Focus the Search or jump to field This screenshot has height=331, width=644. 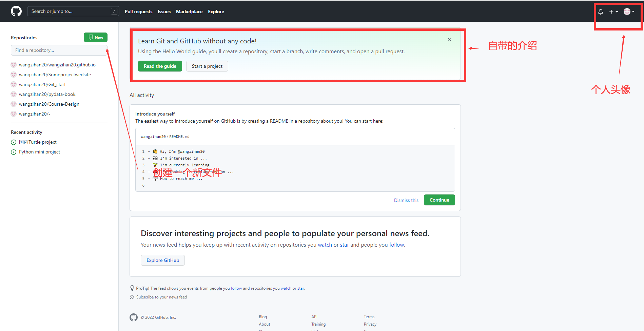[73, 11]
